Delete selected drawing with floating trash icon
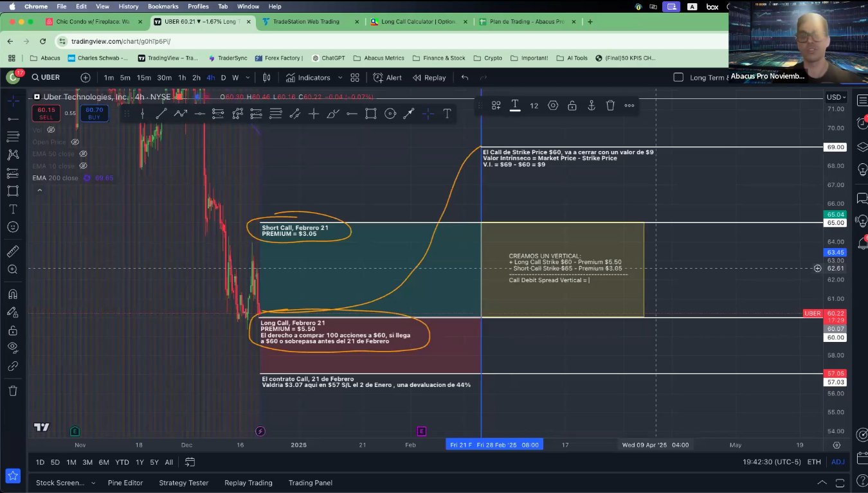This screenshot has height=493, width=868. click(x=610, y=105)
